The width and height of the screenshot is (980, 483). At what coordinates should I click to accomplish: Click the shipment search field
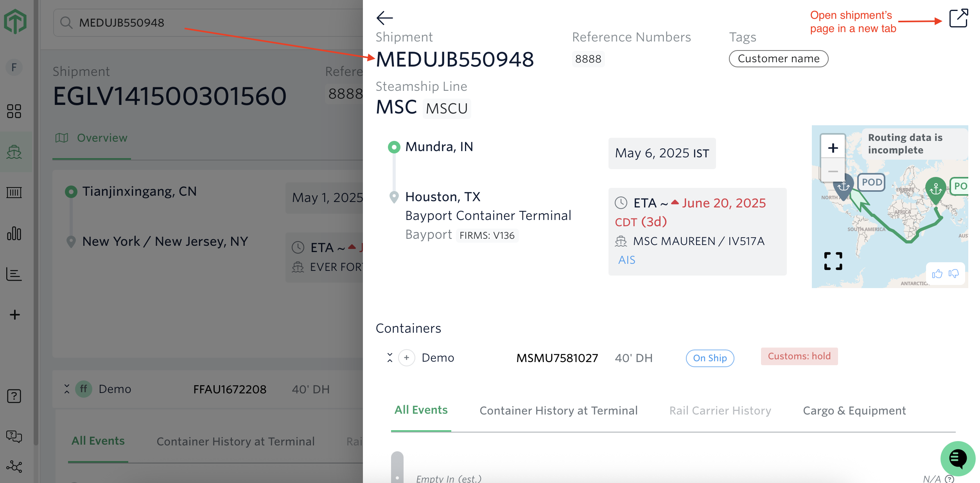tap(211, 23)
